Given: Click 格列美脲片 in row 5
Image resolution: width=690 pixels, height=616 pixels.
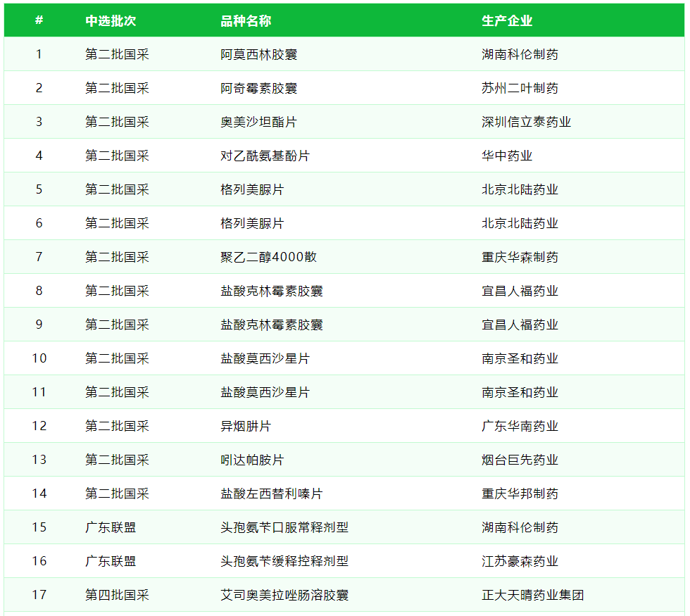Looking at the screenshot, I should (x=252, y=189).
